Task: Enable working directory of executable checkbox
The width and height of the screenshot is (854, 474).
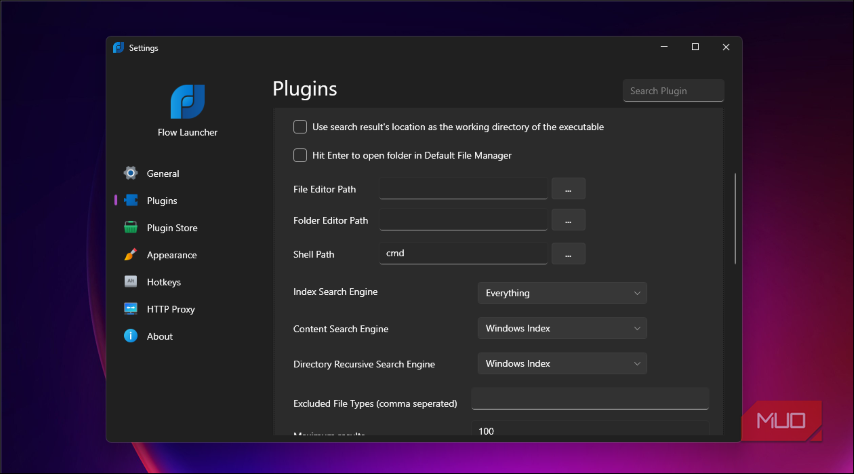Action: tap(300, 127)
